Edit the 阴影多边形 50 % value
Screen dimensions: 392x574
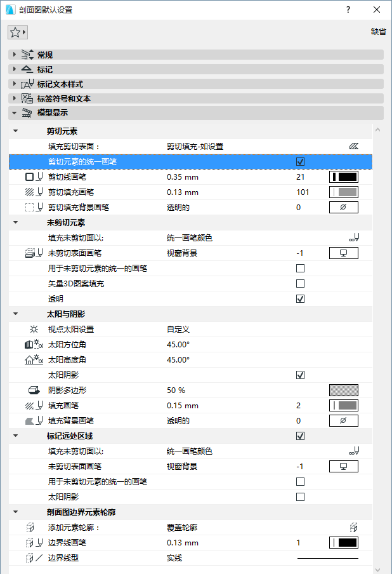click(x=176, y=390)
